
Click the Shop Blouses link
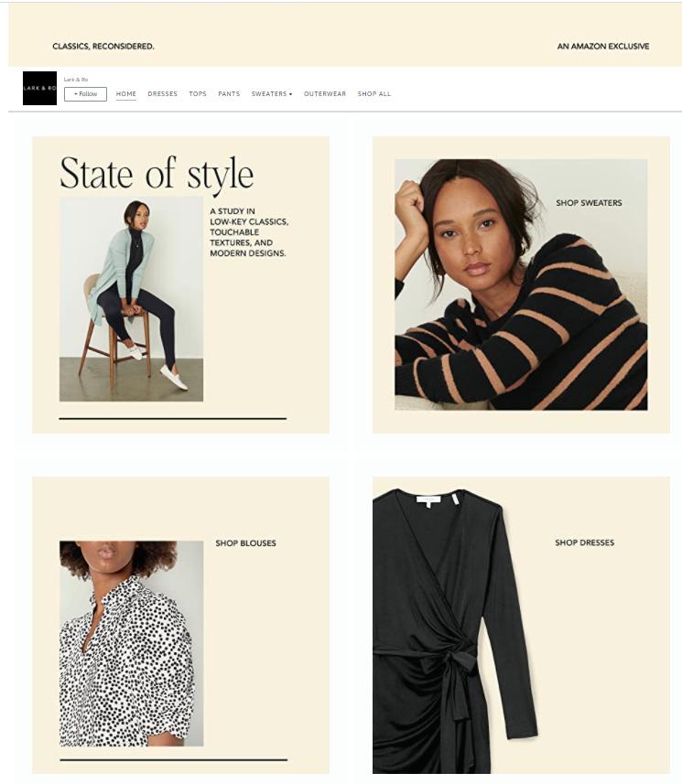tap(245, 543)
